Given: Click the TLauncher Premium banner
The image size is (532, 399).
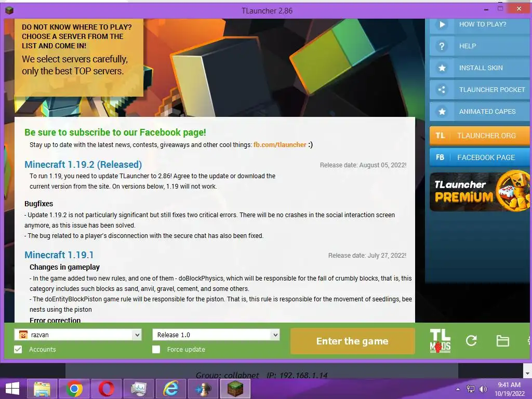Looking at the screenshot, I should tap(480, 191).
